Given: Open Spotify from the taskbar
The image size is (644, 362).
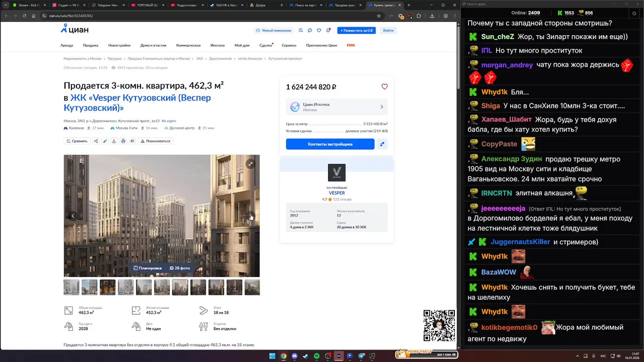Looking at the screenshot, I should pos(316,356).
